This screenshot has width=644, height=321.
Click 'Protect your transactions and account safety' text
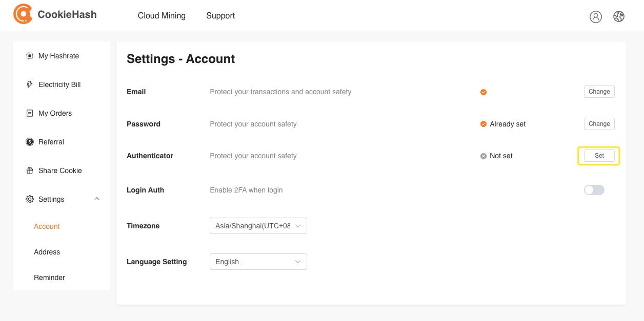[x=280, y=92]
